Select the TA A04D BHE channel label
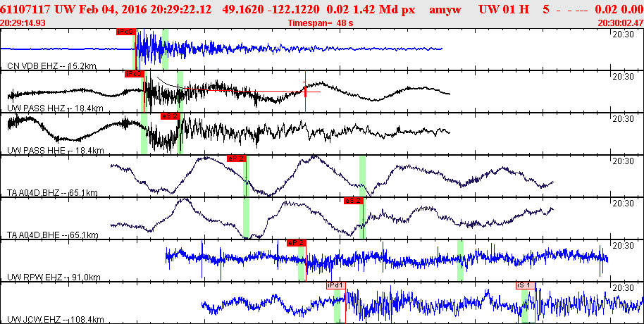Viewport: 644px width, 324px height. point(53,235)
